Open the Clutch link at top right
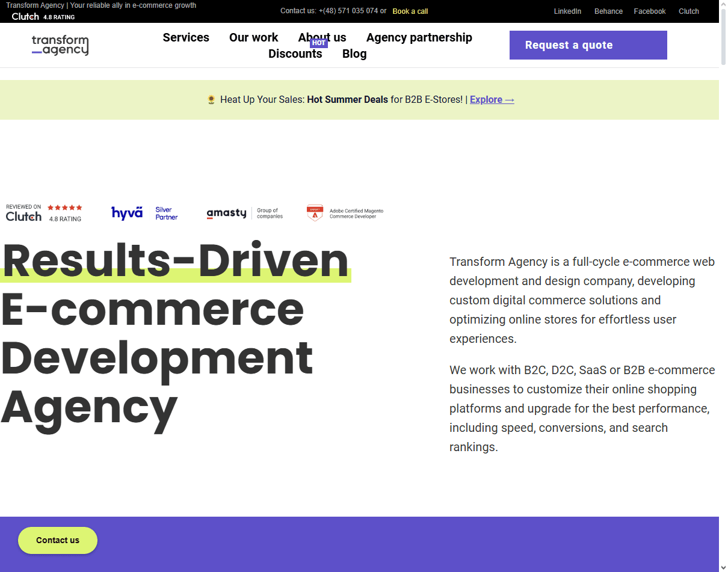Viewport: 728px width, 572px height. tap(689, 11)
